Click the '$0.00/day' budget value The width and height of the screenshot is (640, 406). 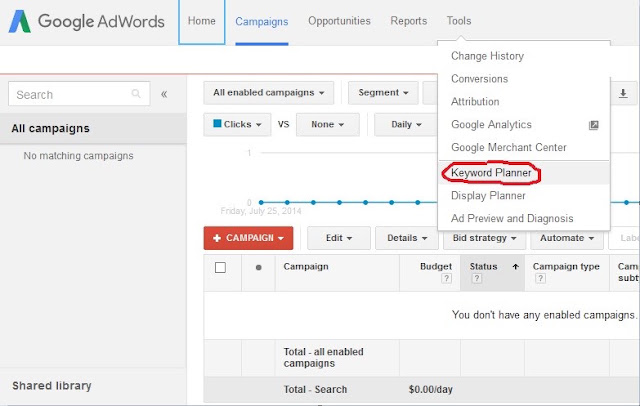(x=431, y=390)
